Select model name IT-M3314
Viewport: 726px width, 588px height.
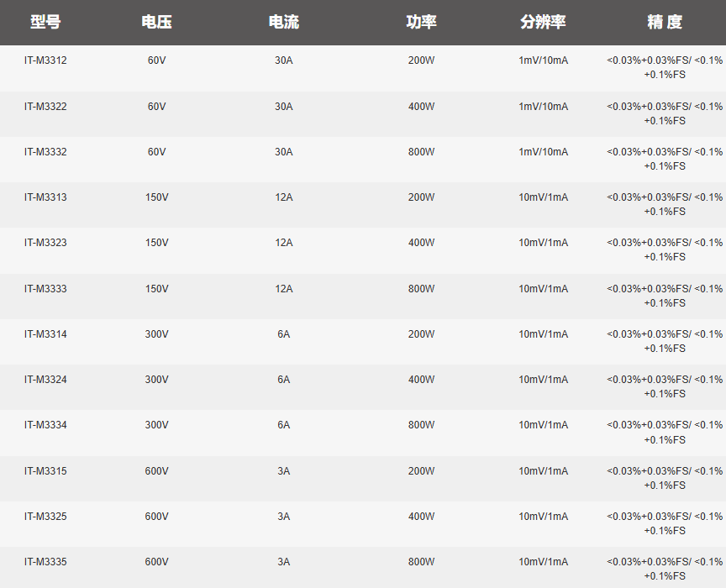click(45, 334)
